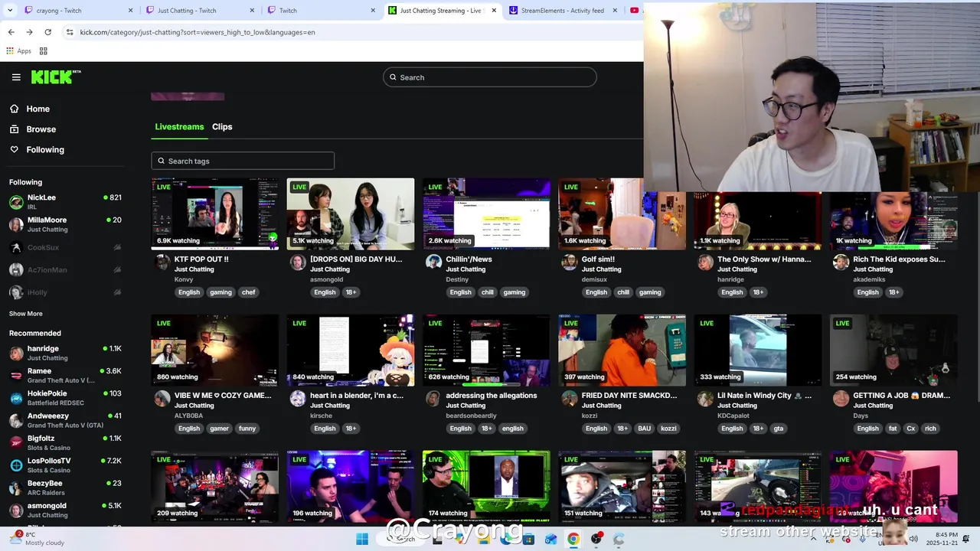Go to Home in Kick sidebar
980x551 pixels.
click(38, 109)
